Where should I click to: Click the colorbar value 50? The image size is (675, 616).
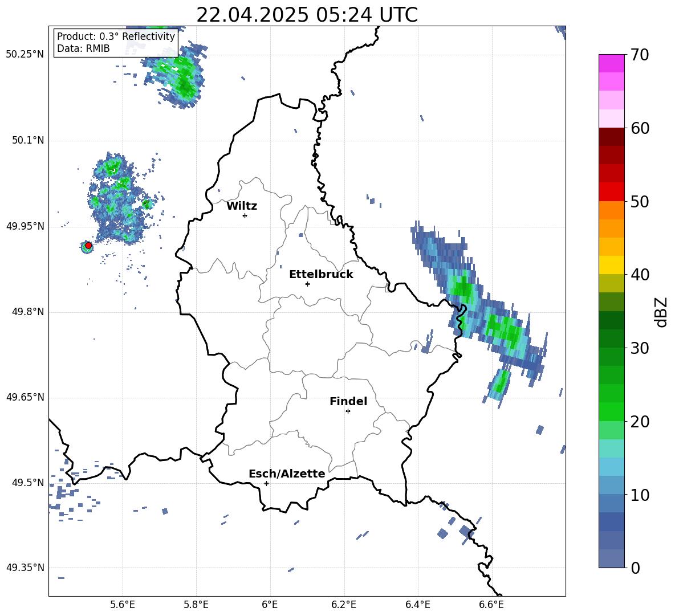point(640,201)
